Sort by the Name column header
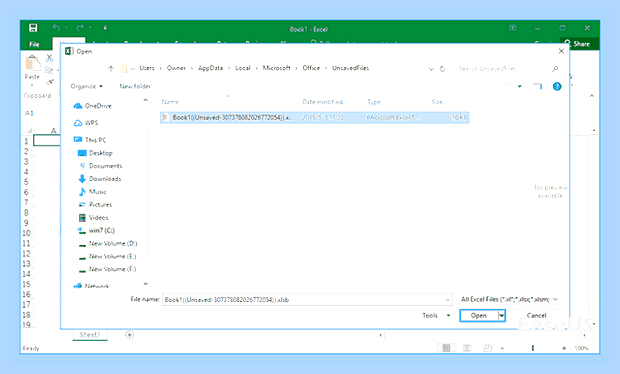Screen dimensions: 620x374 170,102
